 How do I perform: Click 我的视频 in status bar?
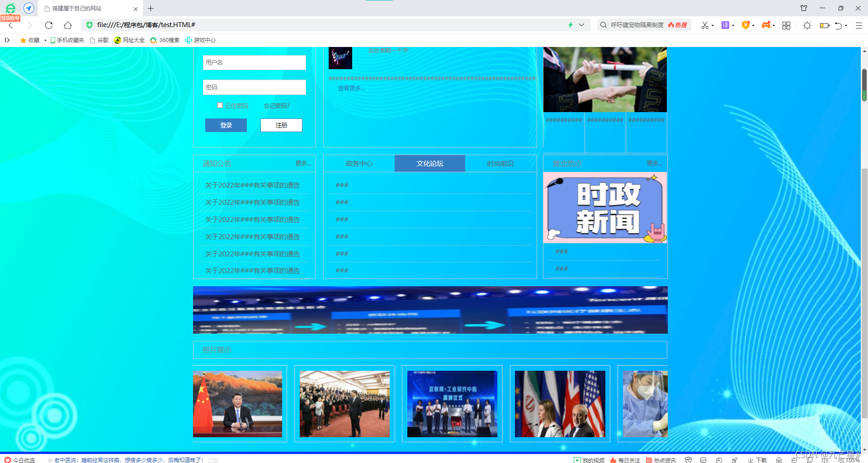[590, 460]
